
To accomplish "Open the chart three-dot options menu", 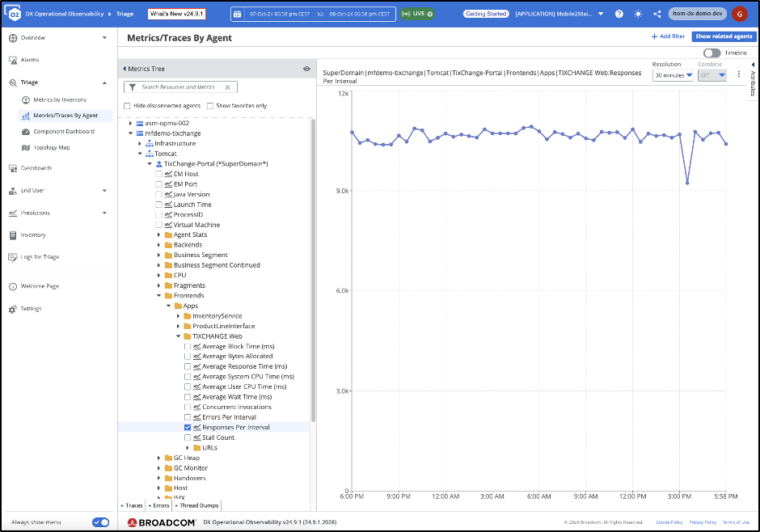I will [738, 74].
